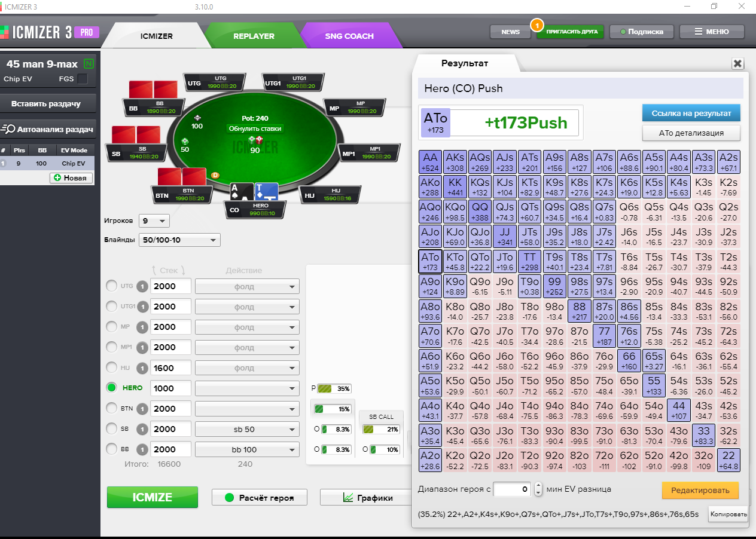Open the Игроков player count dropdown
Viewport: 756px width, 539px height.
pos(154,221)
